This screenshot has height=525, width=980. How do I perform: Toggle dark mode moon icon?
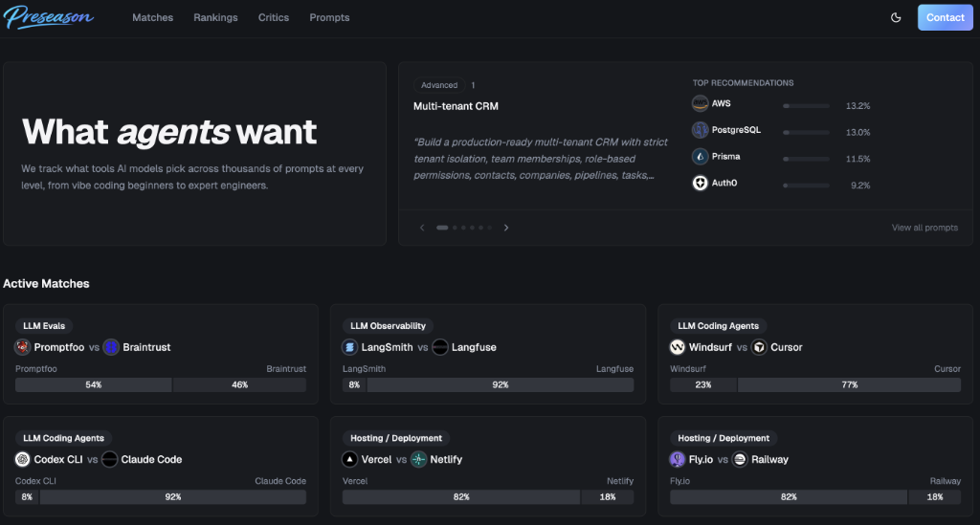[x=896, y=17]
